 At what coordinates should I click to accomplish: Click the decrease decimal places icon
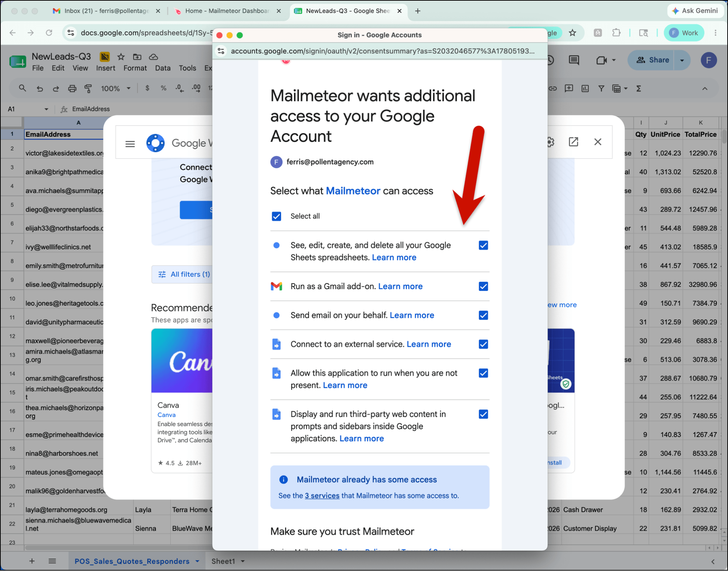pos(180,88)
